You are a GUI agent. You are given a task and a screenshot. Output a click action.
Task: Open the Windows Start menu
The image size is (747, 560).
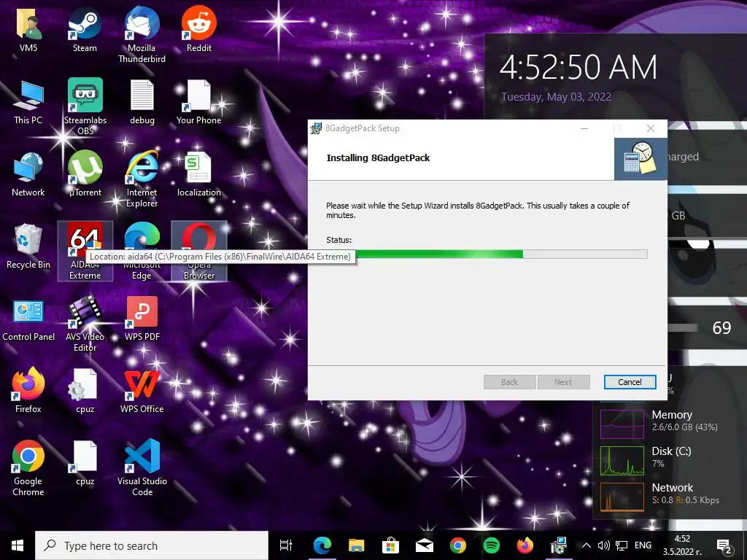(18, 545)
